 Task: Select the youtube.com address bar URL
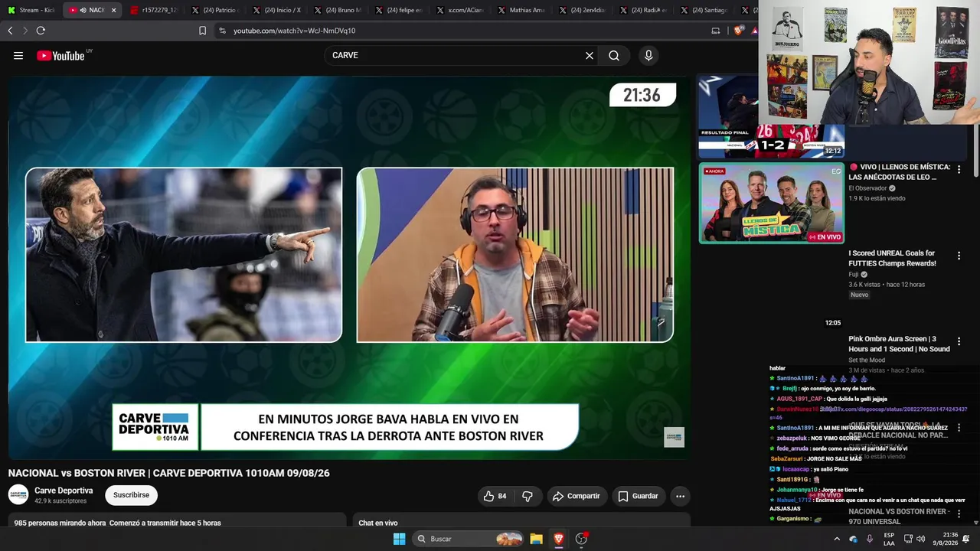tap(294, 31)
